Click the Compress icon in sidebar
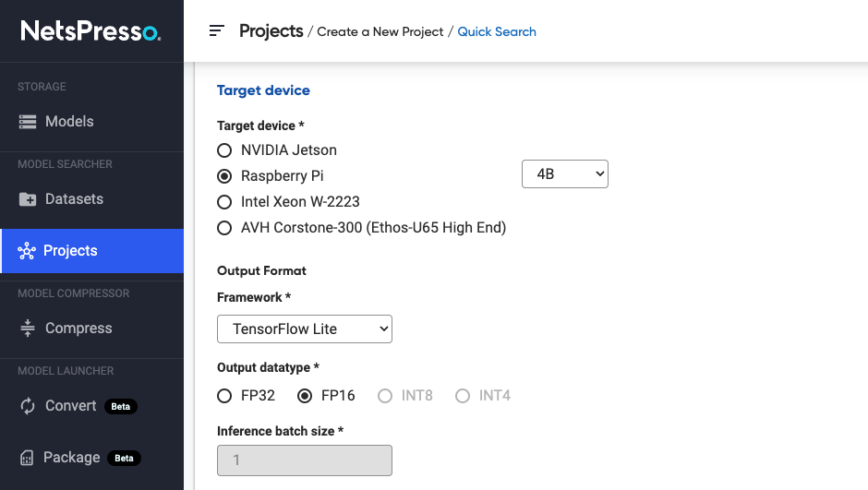Viewport: 868px width, 490px height. pyautogui.click(x=28, y=329)
